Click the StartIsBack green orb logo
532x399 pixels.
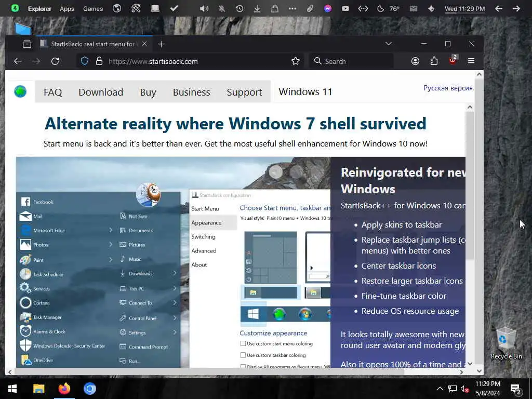coord(20,91)
